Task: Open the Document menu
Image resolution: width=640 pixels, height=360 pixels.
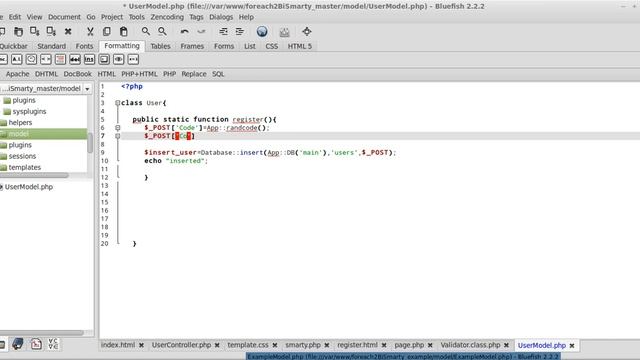Action: pyautogui.click(x=64, y=17)
